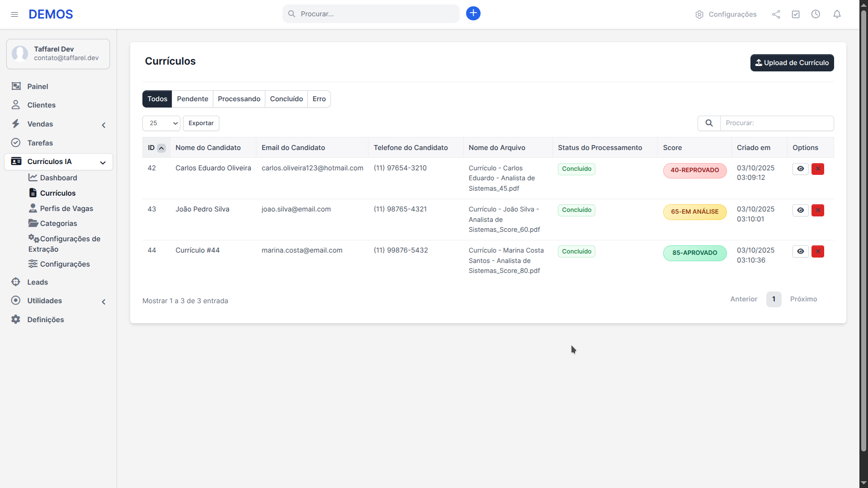Expand the entries-per-page selector showing 25
The width and height of the screenshot is (868, 488).
point(161,123)
